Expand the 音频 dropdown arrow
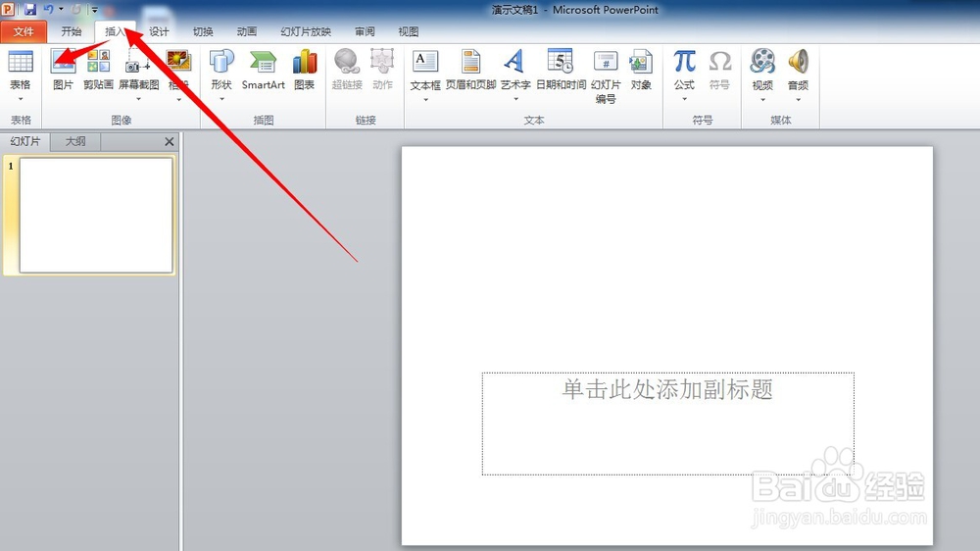The image size is (980, 551). [x=798, y=99]
